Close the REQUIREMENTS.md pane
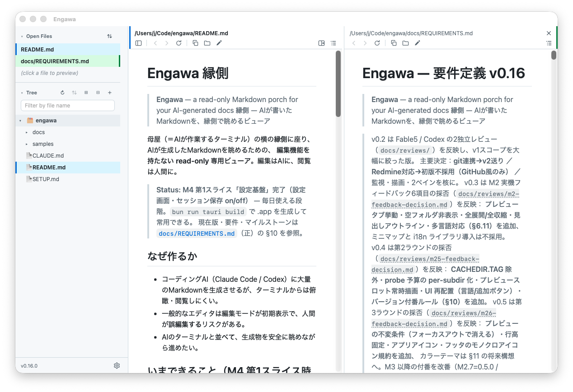 coord(549,33)
